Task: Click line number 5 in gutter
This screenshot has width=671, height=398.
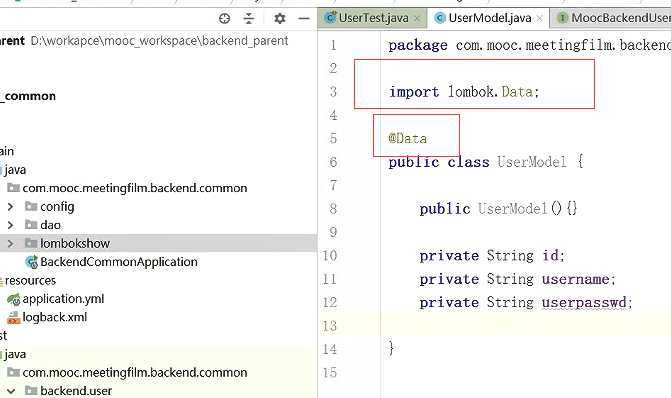Action: coord(333,138)
